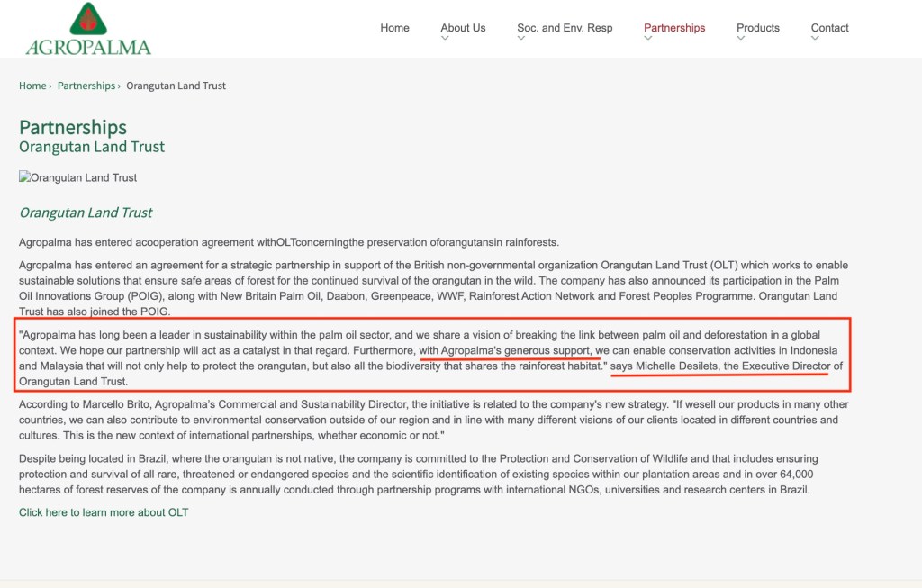Click the red-boxed Michelle Desilets quote paragraph

(432, 357)
